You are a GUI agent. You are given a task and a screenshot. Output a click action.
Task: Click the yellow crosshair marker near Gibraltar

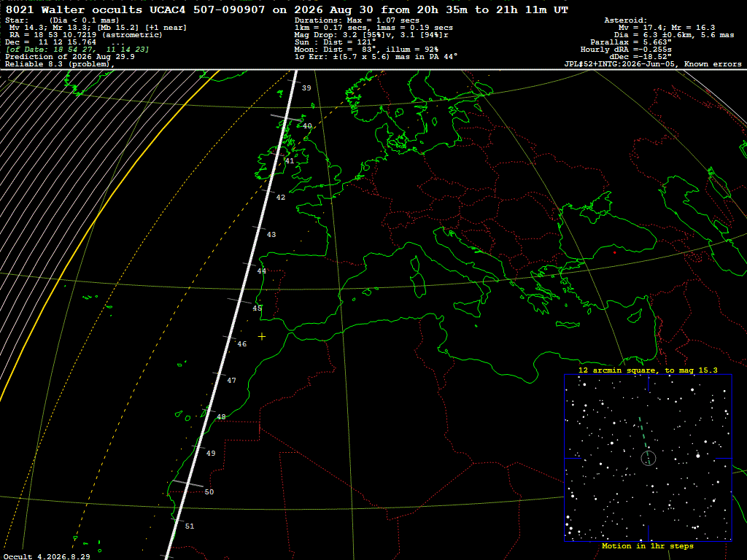pos(262,337)
